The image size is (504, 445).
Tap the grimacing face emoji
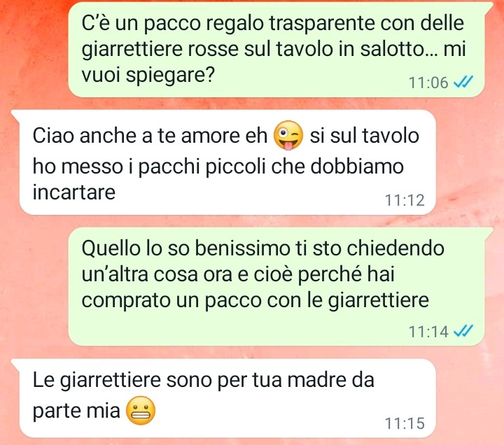point(141,410)
